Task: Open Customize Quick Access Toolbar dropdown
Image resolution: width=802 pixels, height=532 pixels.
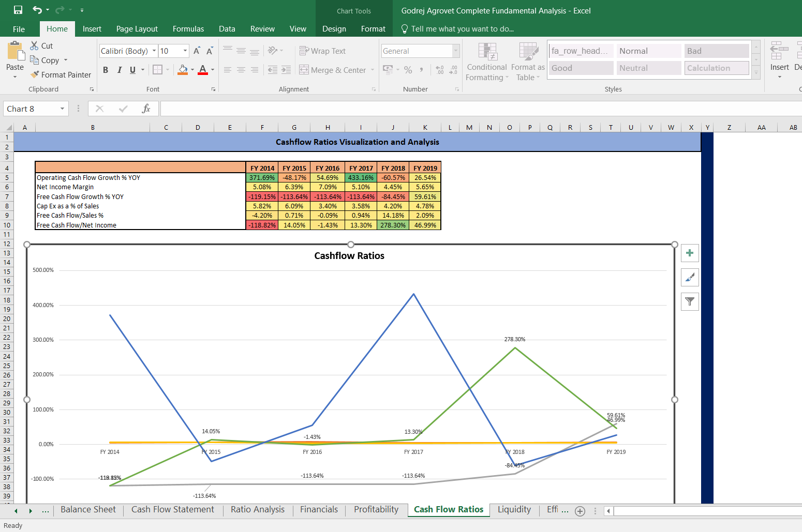Action: 82,10
